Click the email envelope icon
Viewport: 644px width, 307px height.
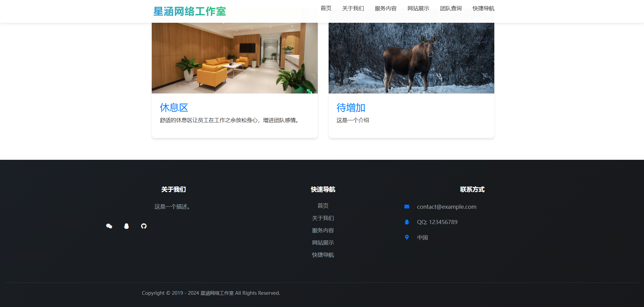click(407, 207)
